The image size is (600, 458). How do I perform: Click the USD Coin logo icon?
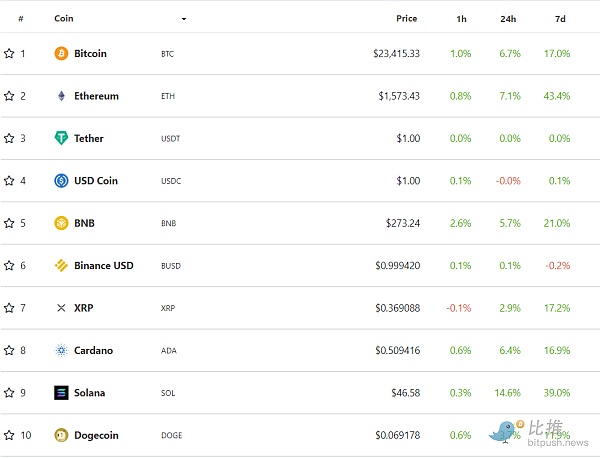coord(62,181)
